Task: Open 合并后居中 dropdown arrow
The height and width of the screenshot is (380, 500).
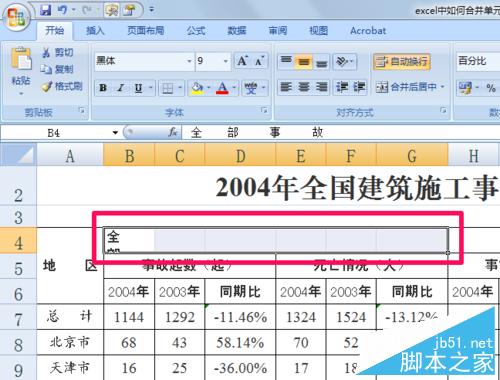Action: click(443, 87)
